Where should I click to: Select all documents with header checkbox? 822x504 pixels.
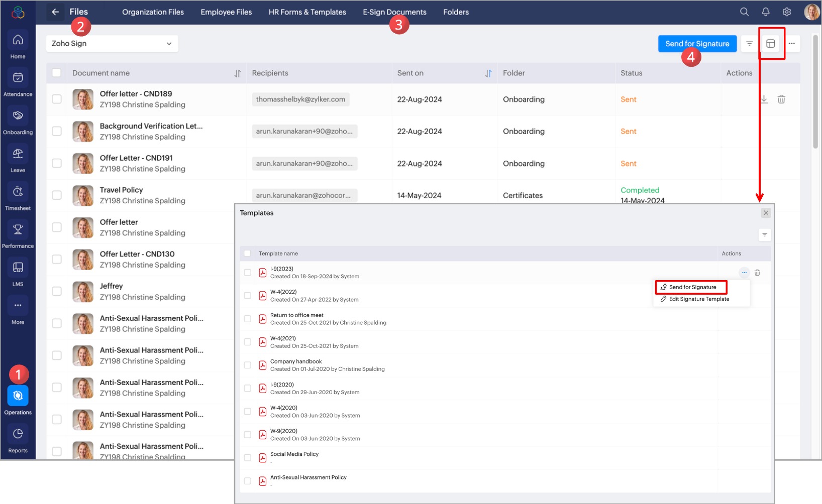coord(57,73)
